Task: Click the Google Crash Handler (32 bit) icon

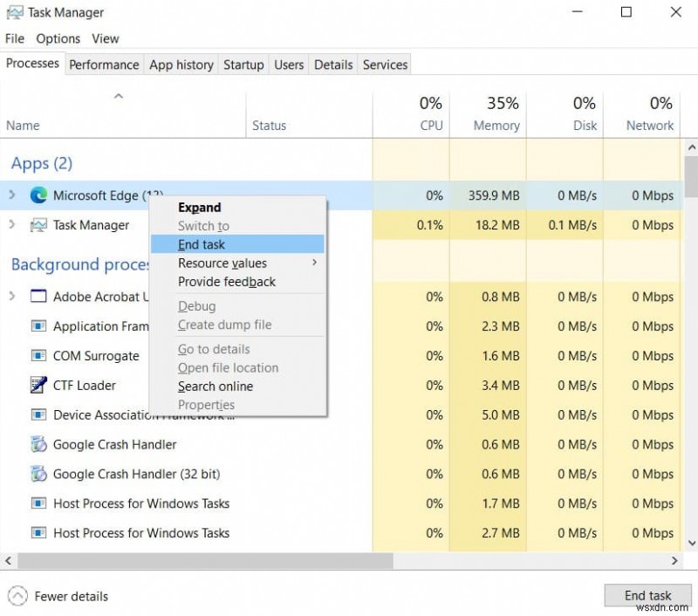Action: 38,475
